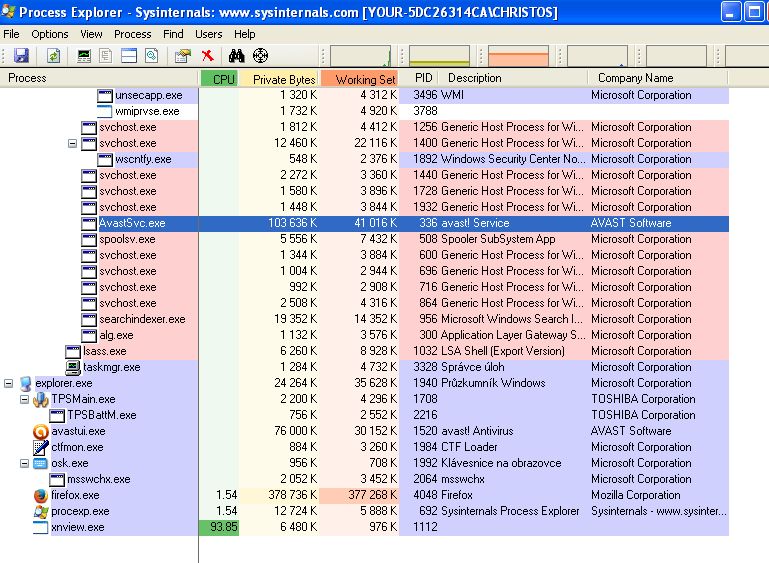Image resolution: width=769 pixels, height=563 pixels.
Task: Collapse the TPSMain.exe tree node
Action: (24, 399)
